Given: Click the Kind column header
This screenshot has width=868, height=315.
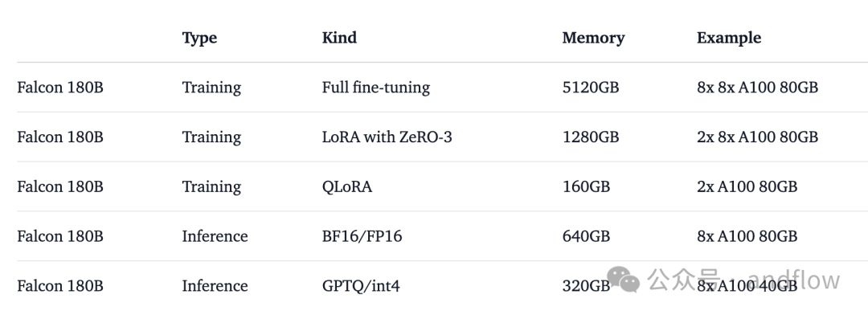Looking at the screenshot, I should [x=339, y=38].
